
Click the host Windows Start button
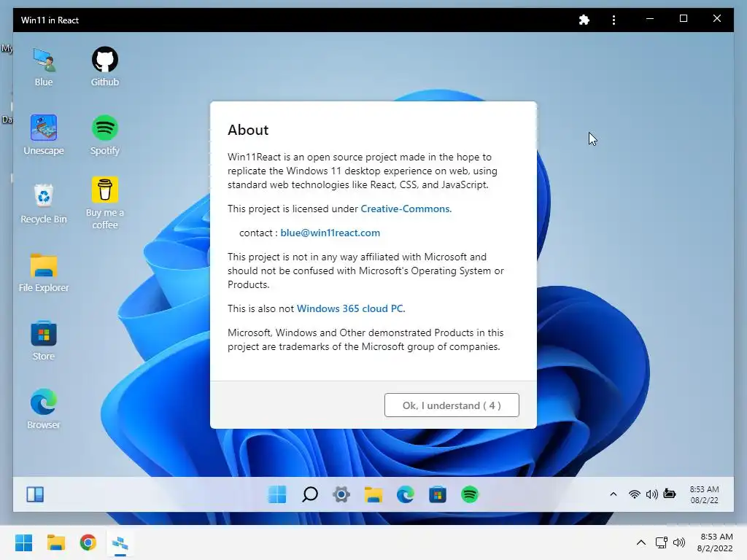[x=24, y=542]
